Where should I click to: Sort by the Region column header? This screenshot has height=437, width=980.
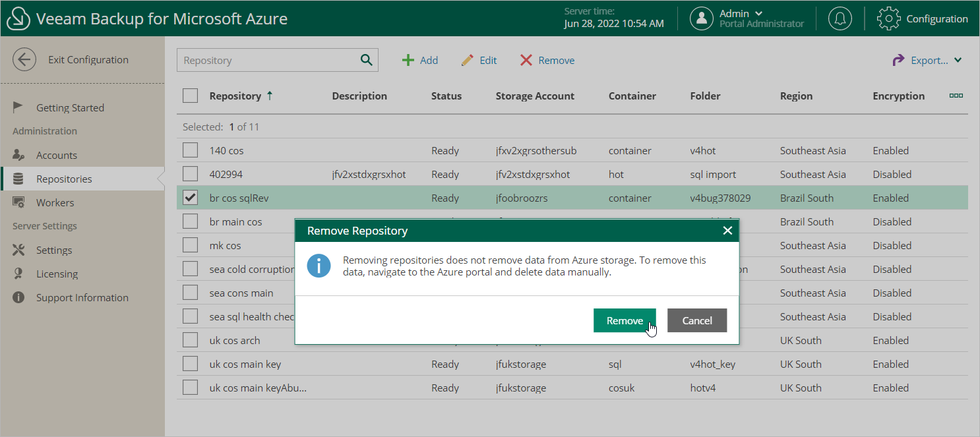click(796, 96)
